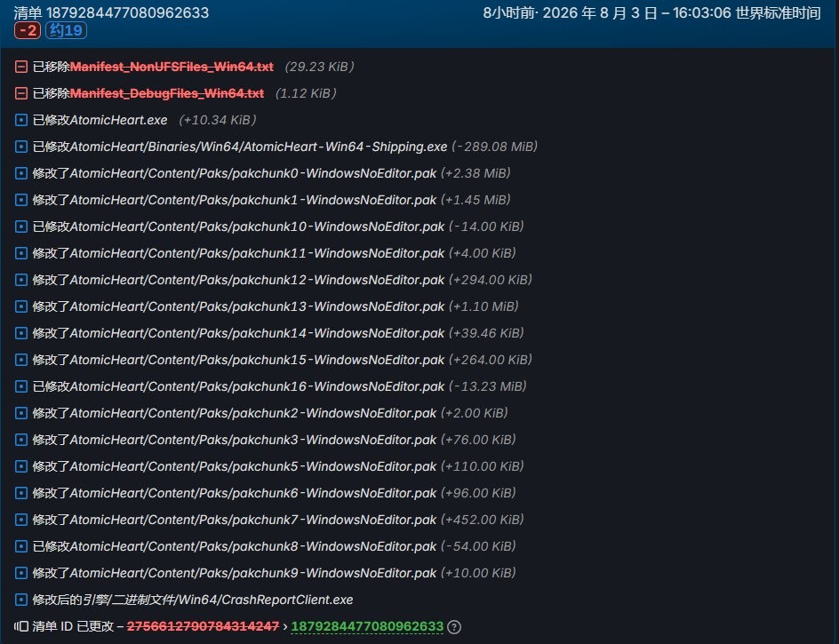
Task: Click modified icon beside pakchunk8 row
Action: tap(20, 546)
